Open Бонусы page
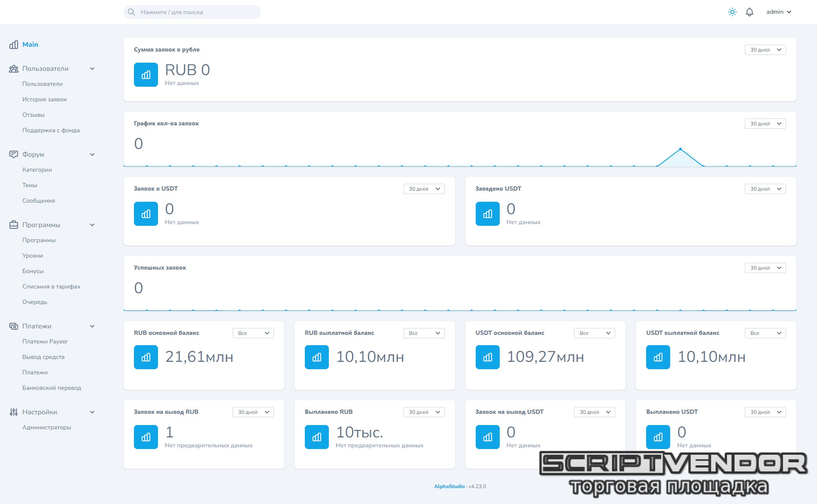The image size is (817, 504). coord(33,271)
